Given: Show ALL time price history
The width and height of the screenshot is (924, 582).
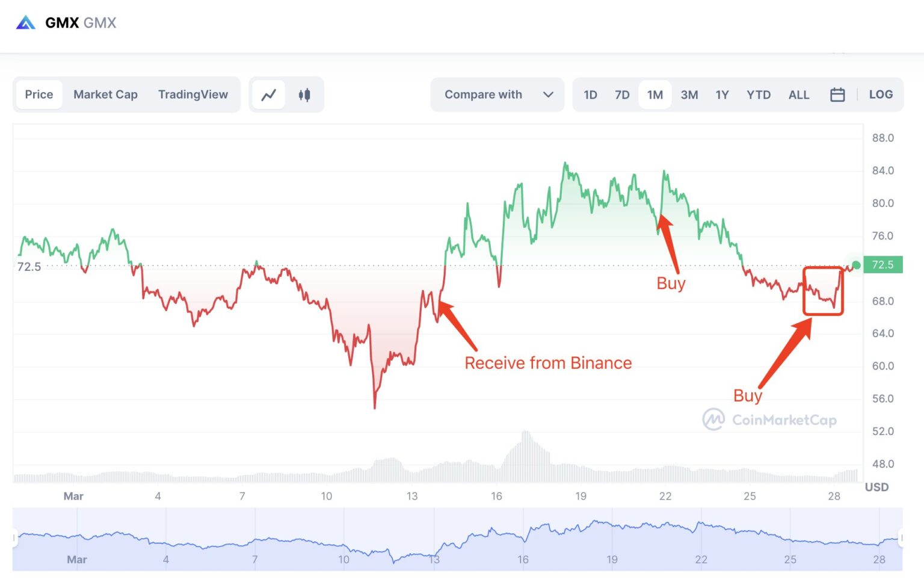Looking at the screenshot, I should tap(799, 94).
